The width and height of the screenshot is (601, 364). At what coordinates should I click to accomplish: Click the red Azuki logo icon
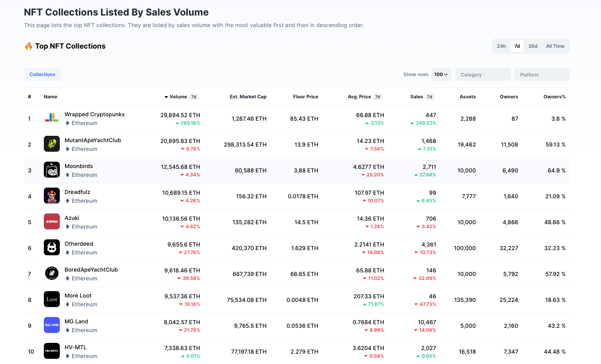(52, 222)
